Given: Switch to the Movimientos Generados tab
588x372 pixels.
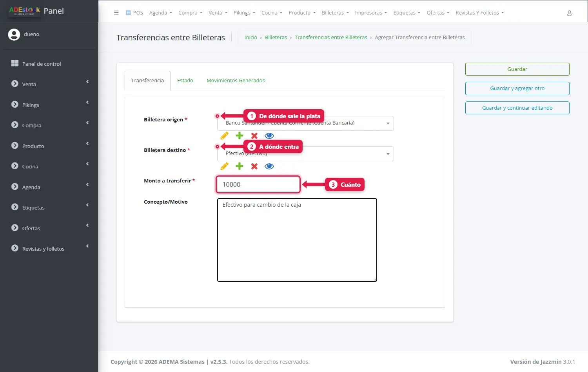Looking at the screenshot, I should [x=236, y=81].
